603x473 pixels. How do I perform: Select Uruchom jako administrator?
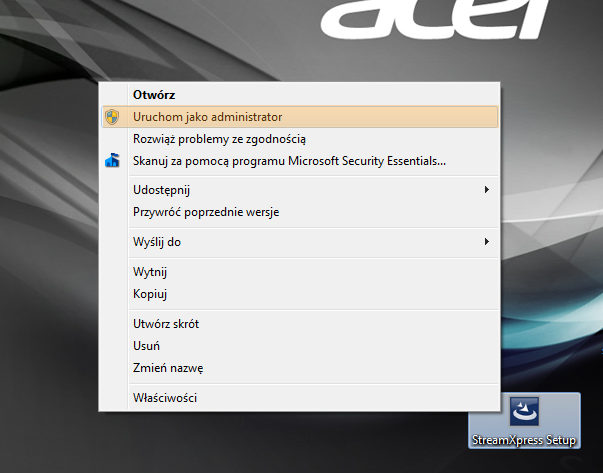point(300,117)
